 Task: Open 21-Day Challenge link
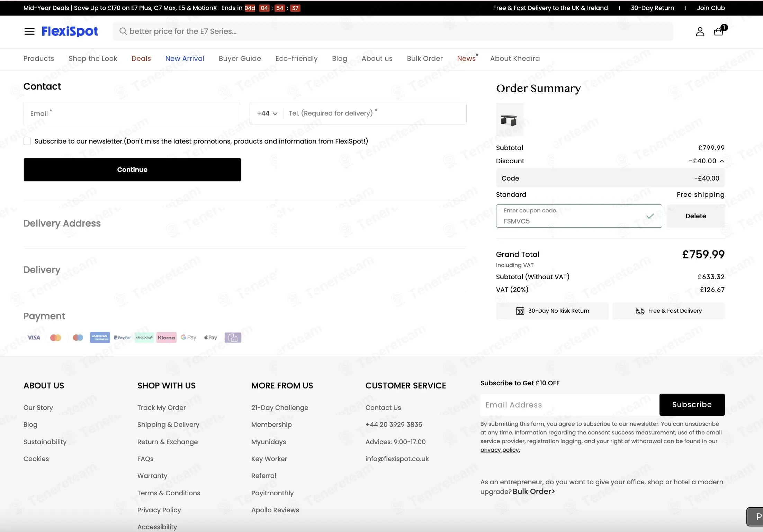pyautogui.click(x=280, y=408)
